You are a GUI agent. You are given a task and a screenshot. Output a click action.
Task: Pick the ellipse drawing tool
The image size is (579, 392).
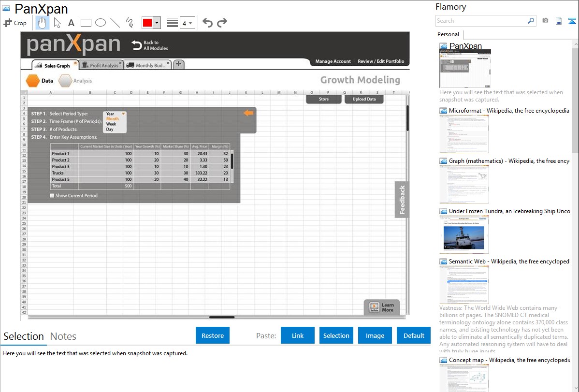(x=101, y=23)
